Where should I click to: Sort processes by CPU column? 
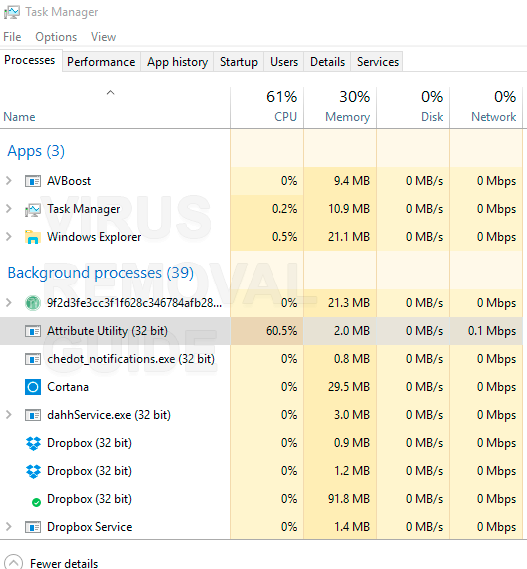[267, 107]
